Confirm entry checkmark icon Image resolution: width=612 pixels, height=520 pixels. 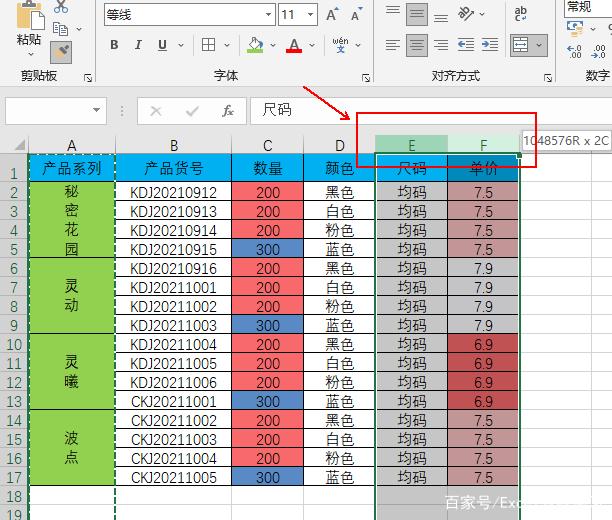(192, 111)
